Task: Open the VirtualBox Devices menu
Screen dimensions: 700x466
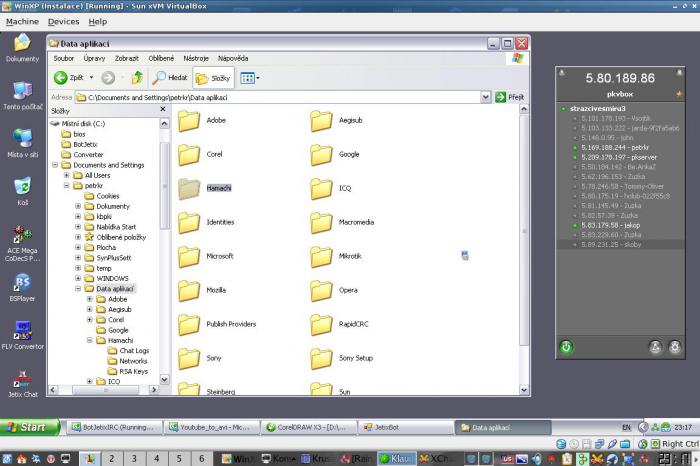Action: tap(63, 21)
